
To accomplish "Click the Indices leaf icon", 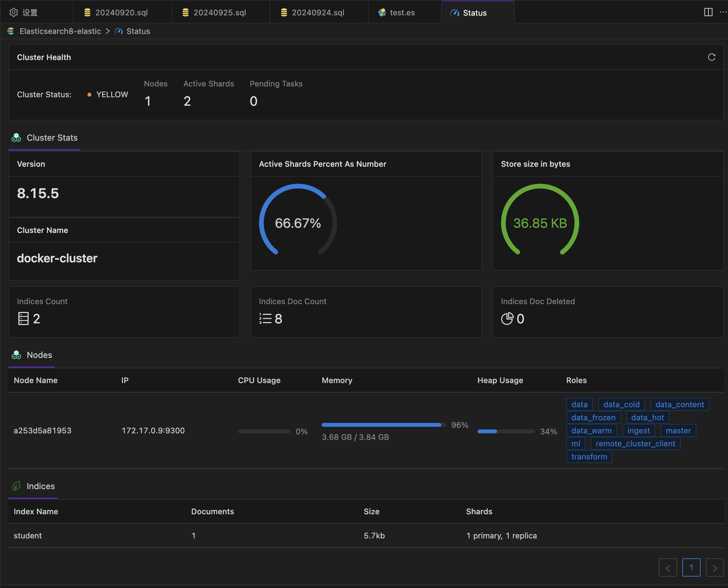I will point(16,486).
